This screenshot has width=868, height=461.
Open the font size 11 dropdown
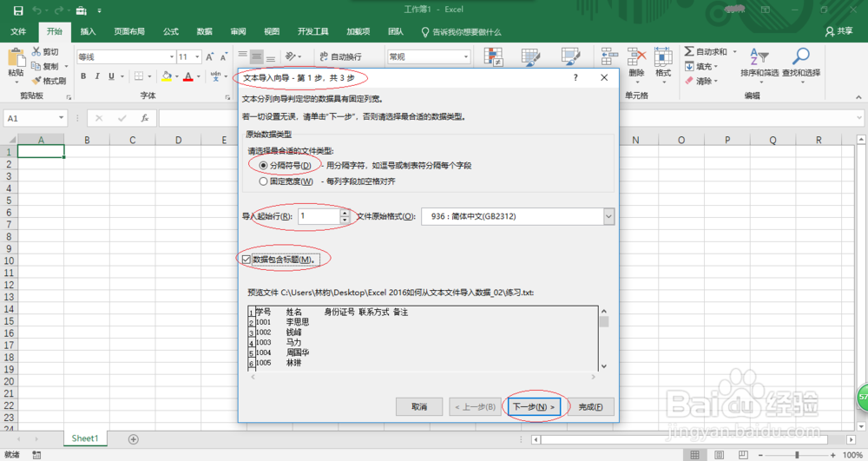[x=197, y=57]
